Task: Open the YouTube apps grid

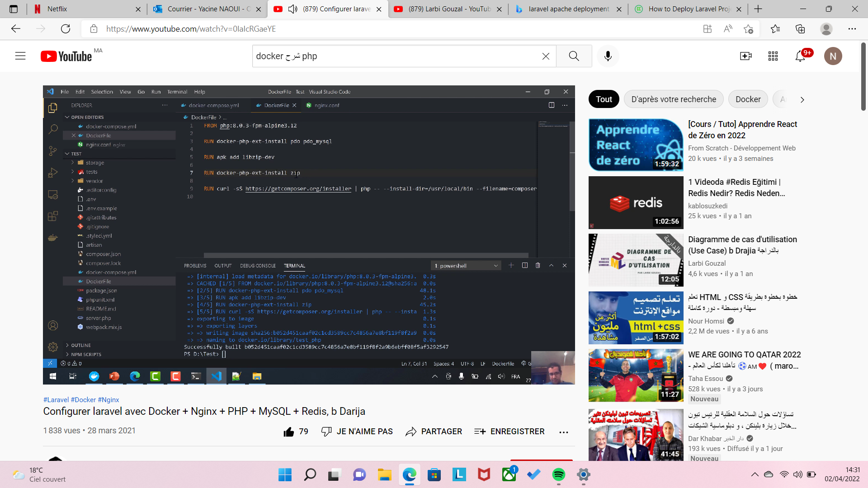Action: (x=773, y=56)
